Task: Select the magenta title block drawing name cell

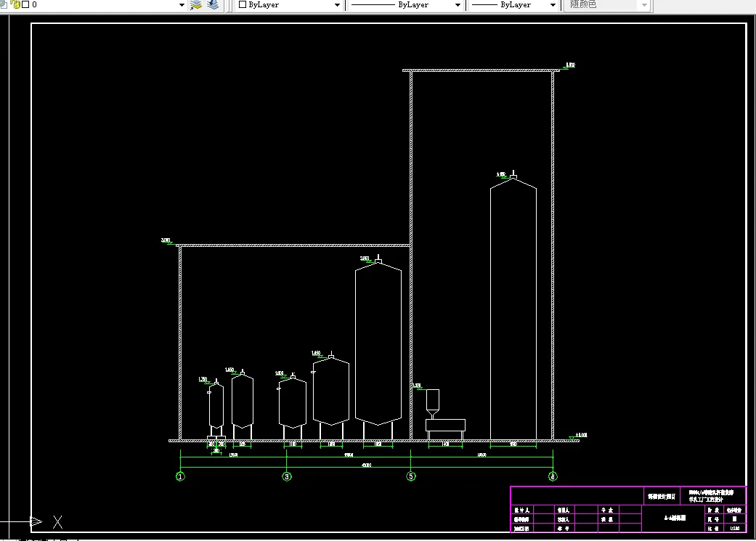Action: tap(675, 518)
